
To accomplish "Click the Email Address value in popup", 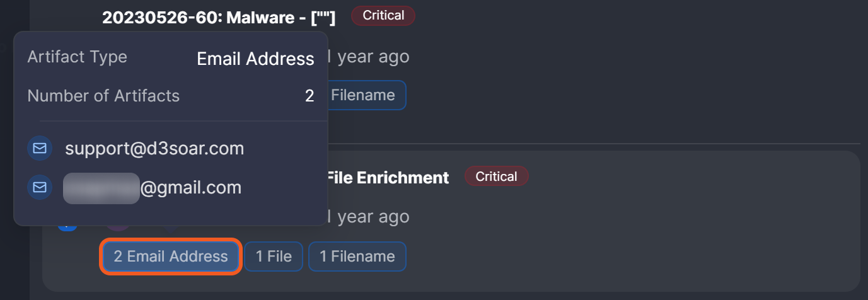I will pos(255,59).
